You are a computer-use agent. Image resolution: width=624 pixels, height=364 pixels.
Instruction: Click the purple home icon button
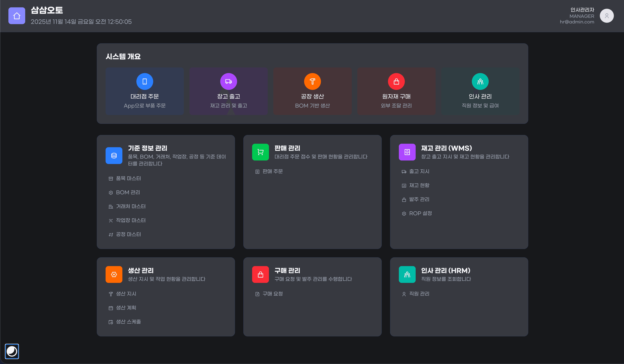point(17,16)
